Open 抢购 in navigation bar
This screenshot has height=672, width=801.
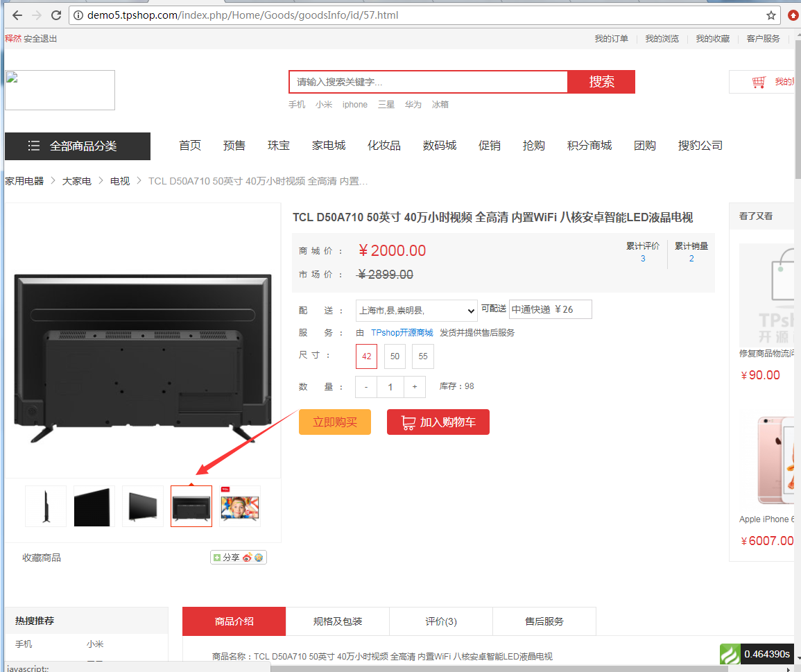(x=534, y=146)
